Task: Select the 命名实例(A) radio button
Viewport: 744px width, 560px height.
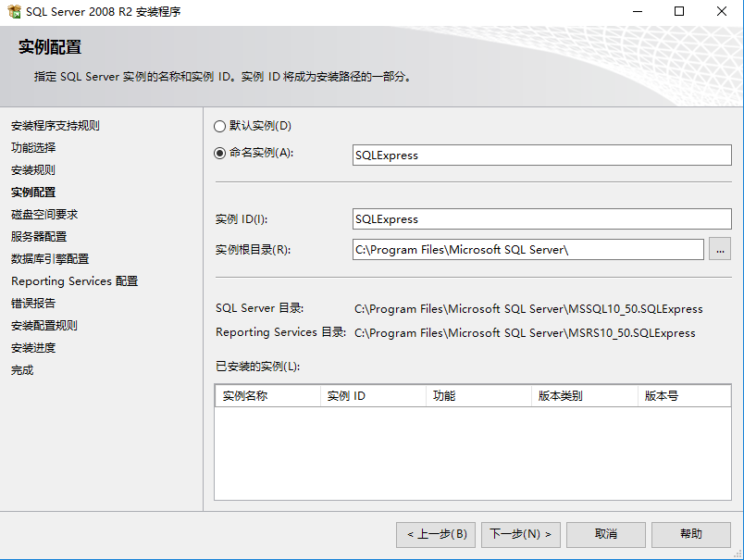Action: click(219, 154)
